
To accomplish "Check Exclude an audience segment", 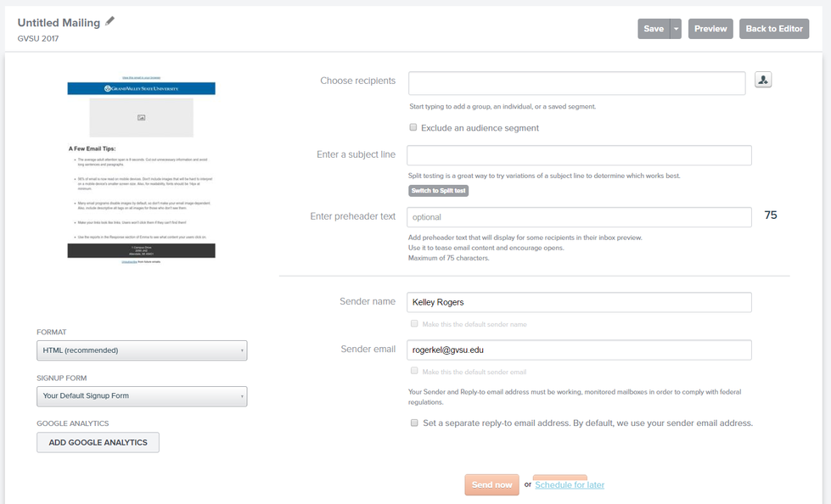I will coord(413,127).
